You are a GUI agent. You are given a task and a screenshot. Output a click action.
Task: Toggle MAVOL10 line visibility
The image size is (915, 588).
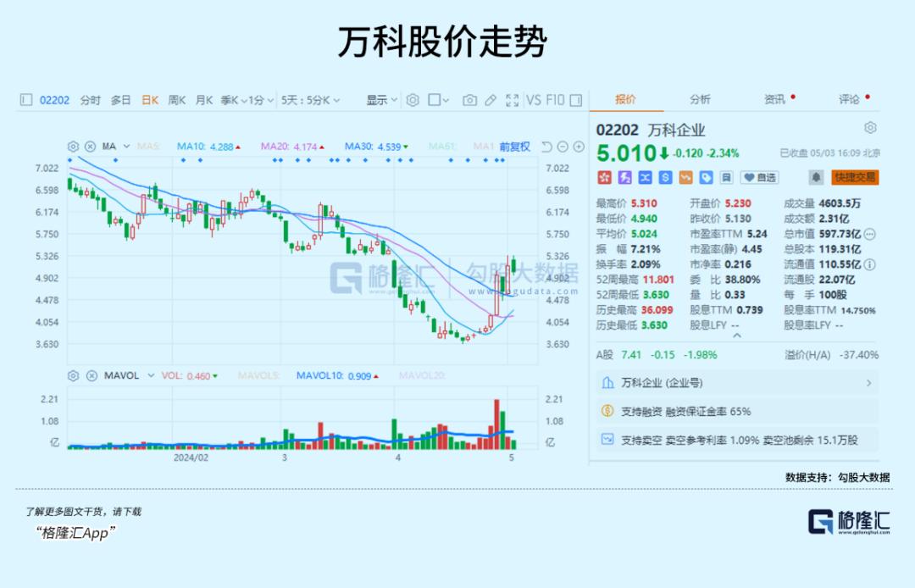[x=337, y=375]
